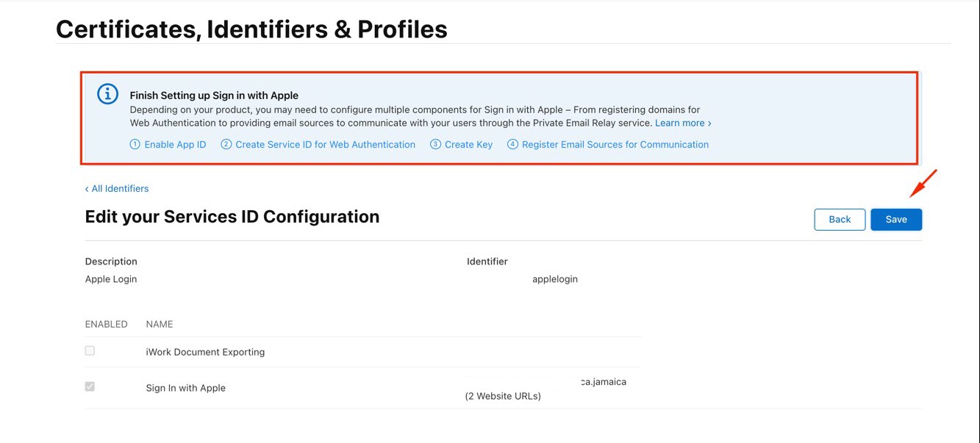Screen dimensions: 980x443
Task: Open Register Email Sources for Communication link
Action: [615, 145]
